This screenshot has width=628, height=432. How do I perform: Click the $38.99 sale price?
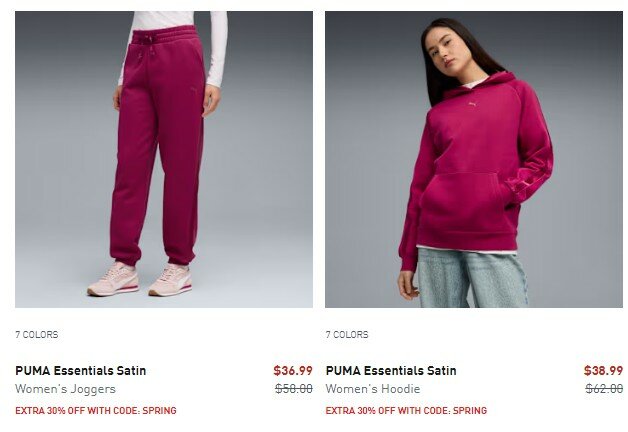pos(603,371)
